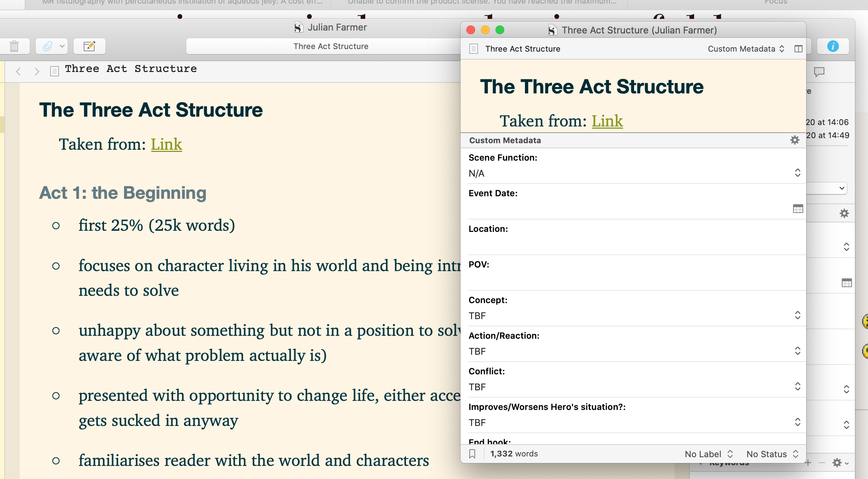The height and width of the screenshot is (479, 868).
Task: Click the POV field
Action: 635,280
